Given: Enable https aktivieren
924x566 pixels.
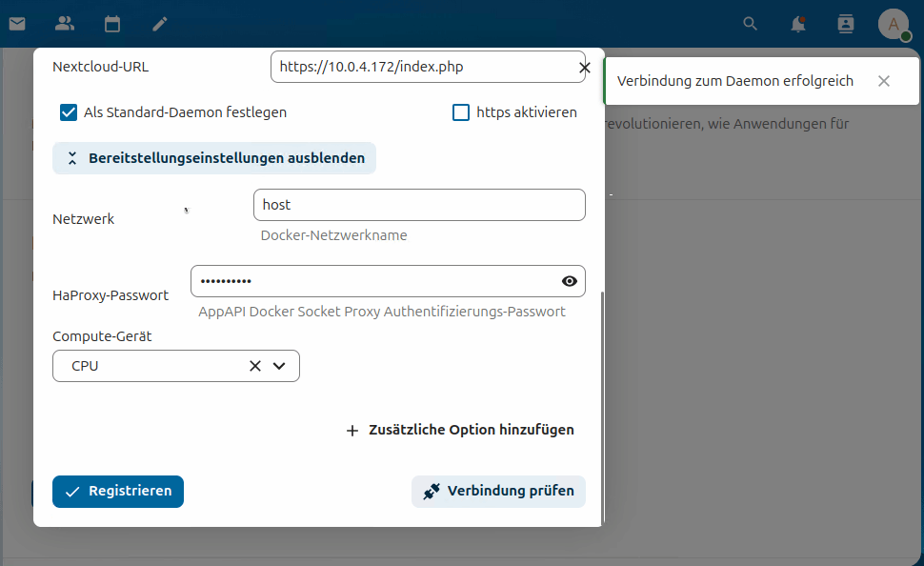Looking at the screenshot, I should tap(461, 112).
